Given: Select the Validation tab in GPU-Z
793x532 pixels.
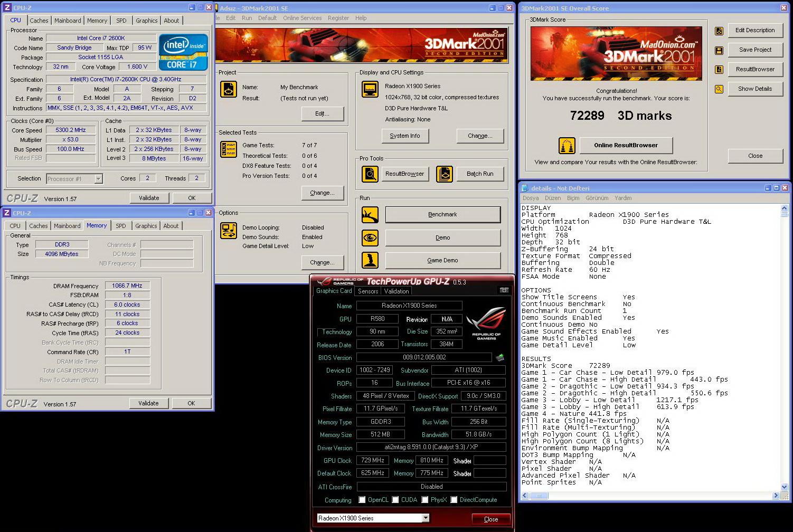Looking at the screenshot, I should click(397, 291).
